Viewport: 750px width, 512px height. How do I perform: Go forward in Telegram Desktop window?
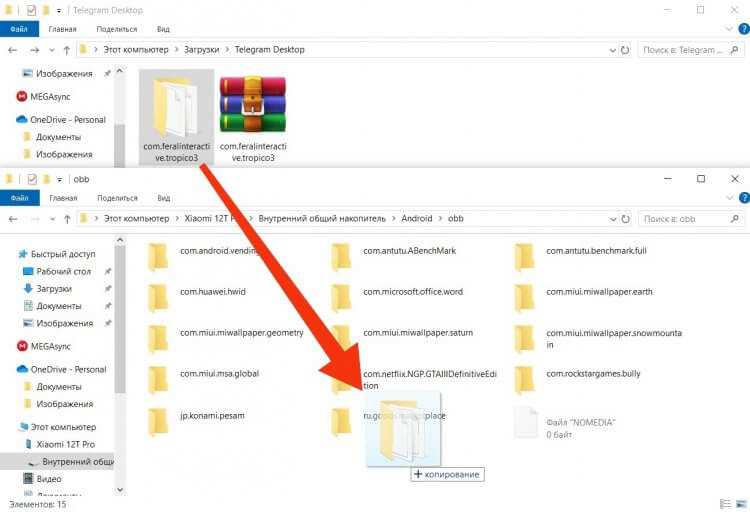(x=34, y=50)
